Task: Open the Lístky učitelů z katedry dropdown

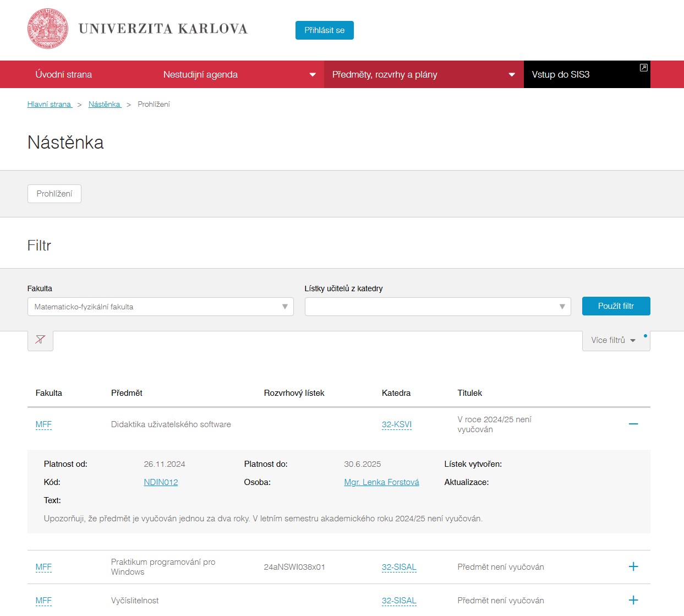Action: pos(437,307)
